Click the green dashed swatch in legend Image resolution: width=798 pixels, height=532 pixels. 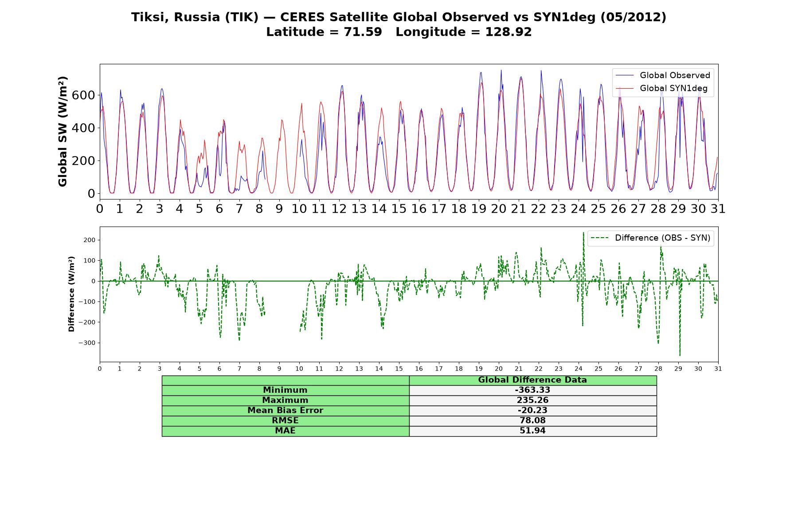[x=600, y=238]
